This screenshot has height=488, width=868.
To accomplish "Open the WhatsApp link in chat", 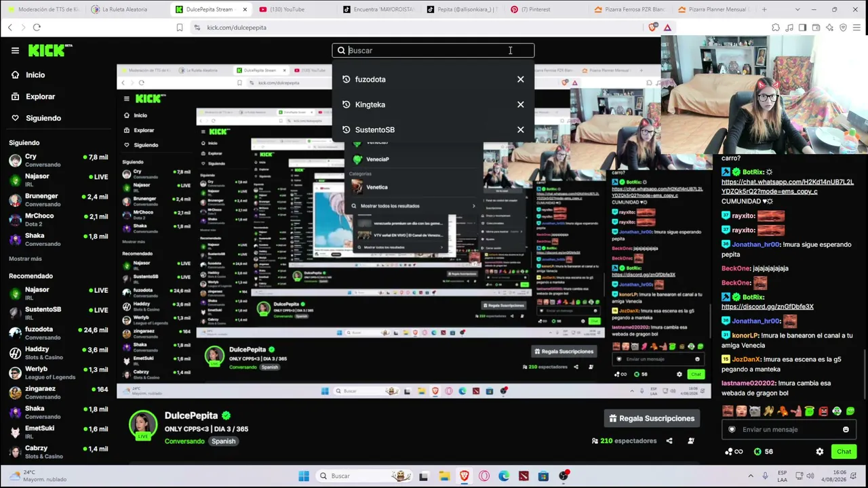I will coord(787,186).
